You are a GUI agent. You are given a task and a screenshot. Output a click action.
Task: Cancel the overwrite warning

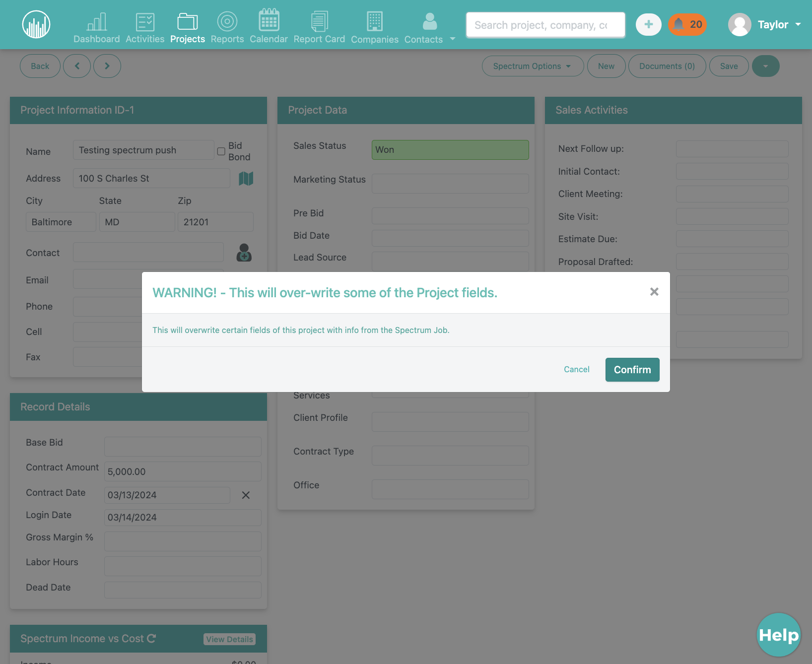tap(577, 369)
